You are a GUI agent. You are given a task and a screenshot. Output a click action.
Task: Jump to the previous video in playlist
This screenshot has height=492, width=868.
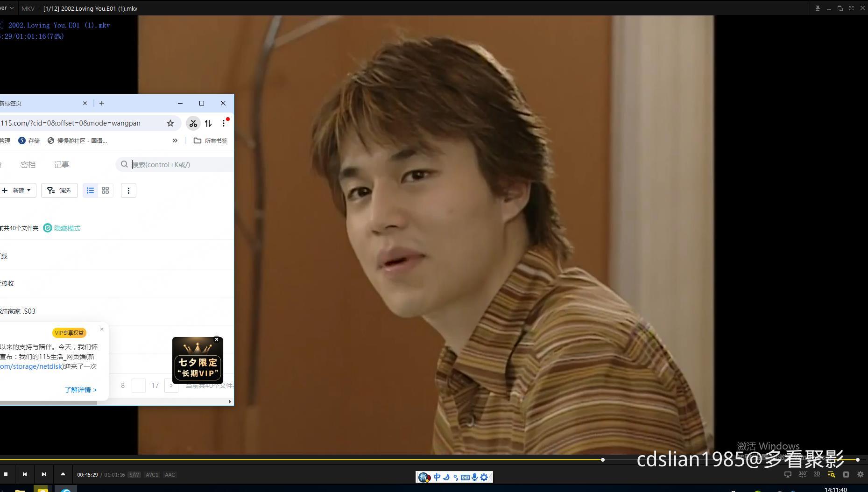pos(25,474)
